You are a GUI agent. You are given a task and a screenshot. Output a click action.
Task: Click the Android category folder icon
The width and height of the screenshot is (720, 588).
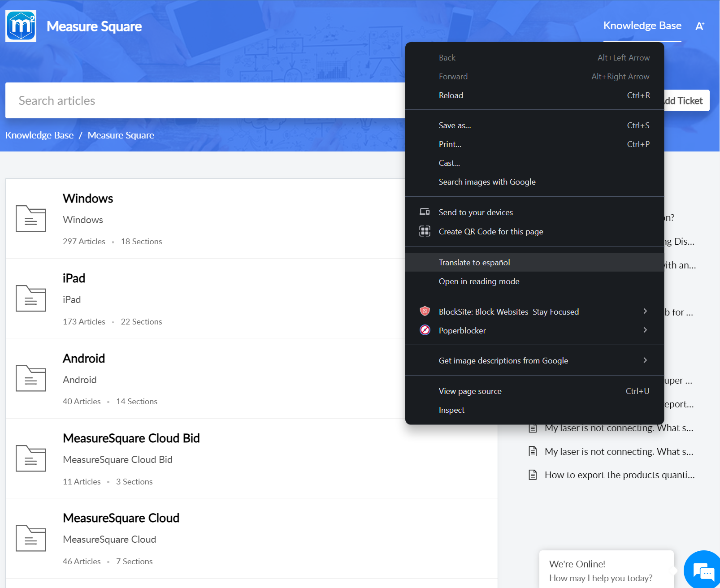(x=31, y=378)
